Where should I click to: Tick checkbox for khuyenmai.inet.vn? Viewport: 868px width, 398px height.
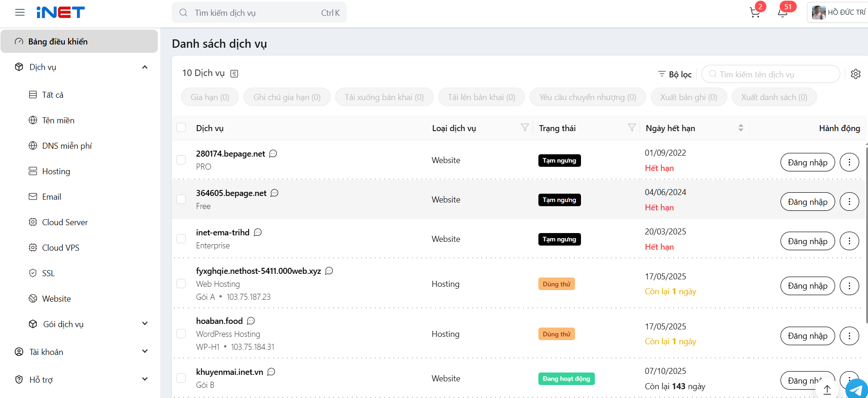tap(181, 378)
